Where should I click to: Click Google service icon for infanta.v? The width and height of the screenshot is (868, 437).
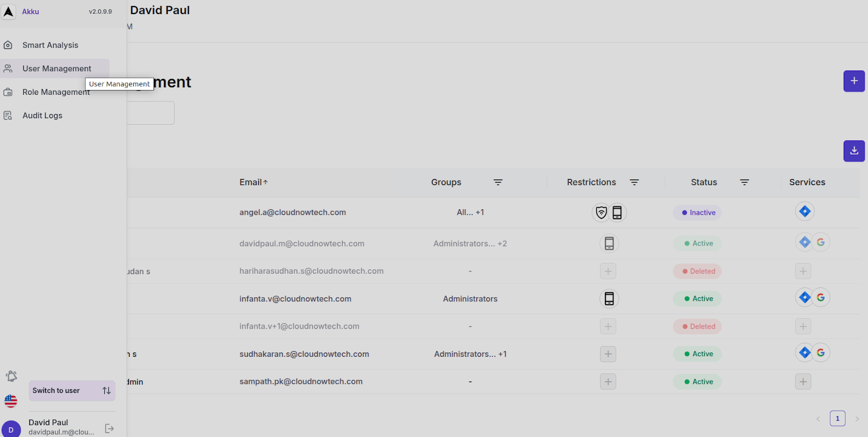821,297
